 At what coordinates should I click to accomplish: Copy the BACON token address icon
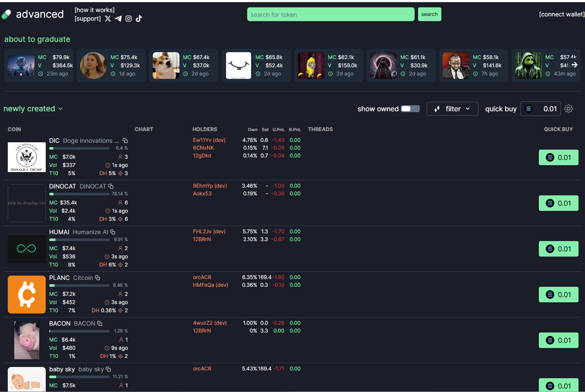tap(100, 323)
